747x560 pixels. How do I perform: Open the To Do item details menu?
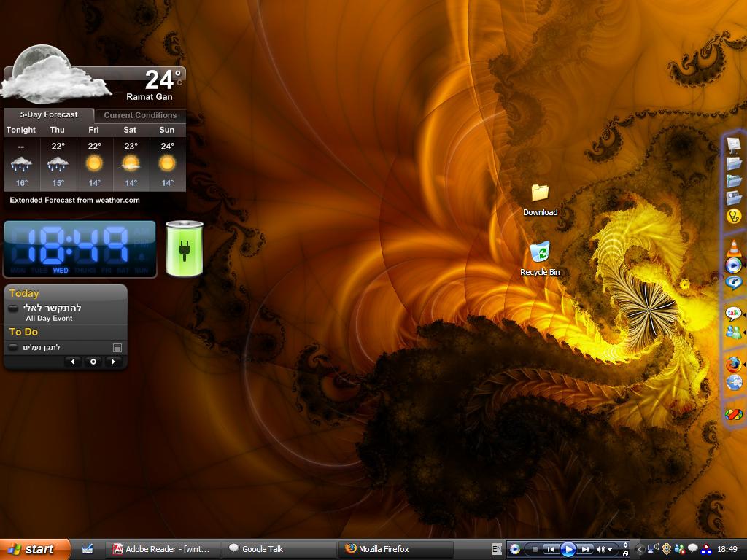tap(117, 348)
